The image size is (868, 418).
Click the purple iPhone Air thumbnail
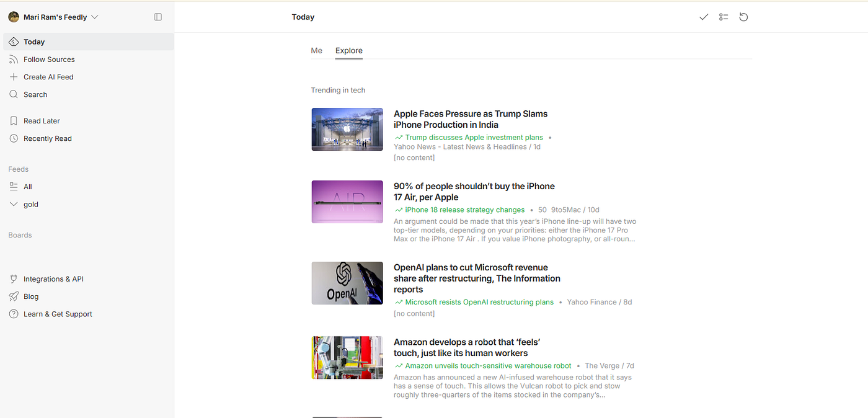point(347,202)
